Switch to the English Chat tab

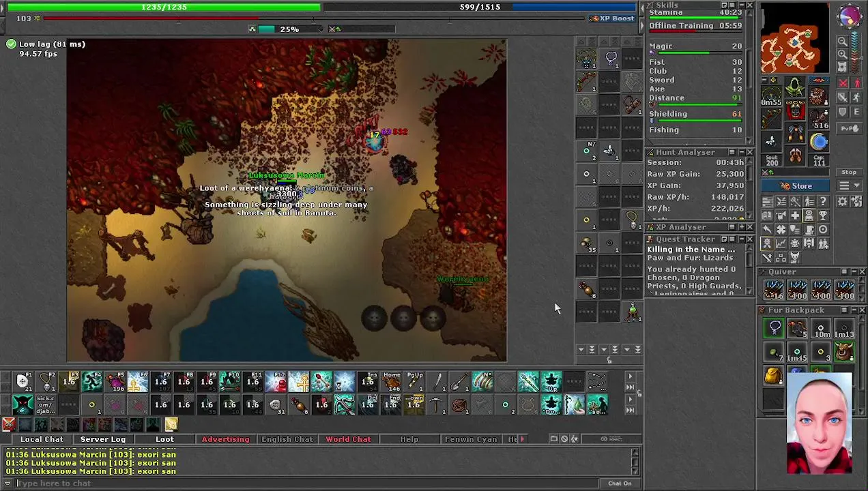[x=287, y=439]
